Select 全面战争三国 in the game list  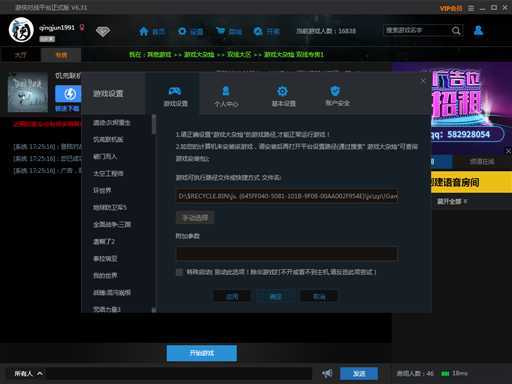[x=112, y=224]
